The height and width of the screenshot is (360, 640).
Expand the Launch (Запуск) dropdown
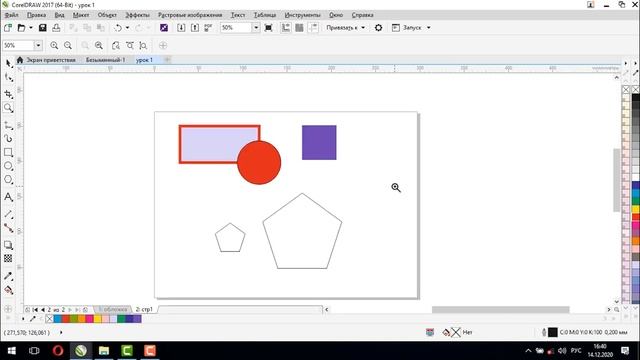(429, 28)
